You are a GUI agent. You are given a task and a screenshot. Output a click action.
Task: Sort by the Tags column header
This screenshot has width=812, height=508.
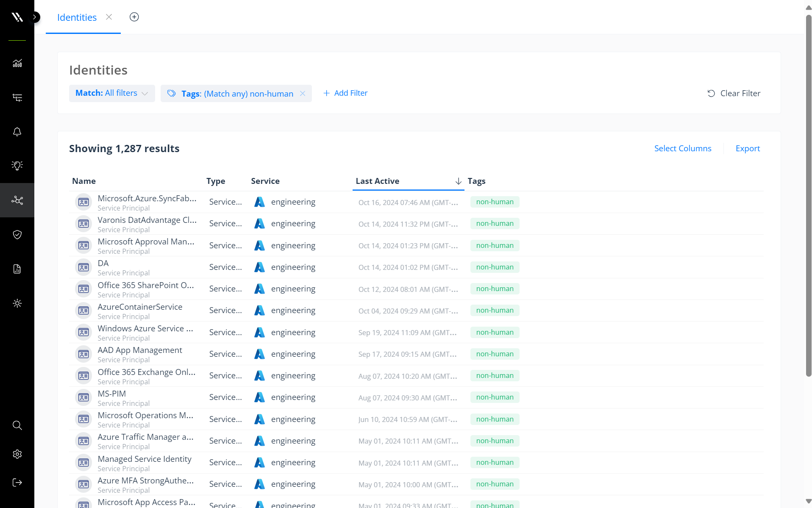[476, 181]
